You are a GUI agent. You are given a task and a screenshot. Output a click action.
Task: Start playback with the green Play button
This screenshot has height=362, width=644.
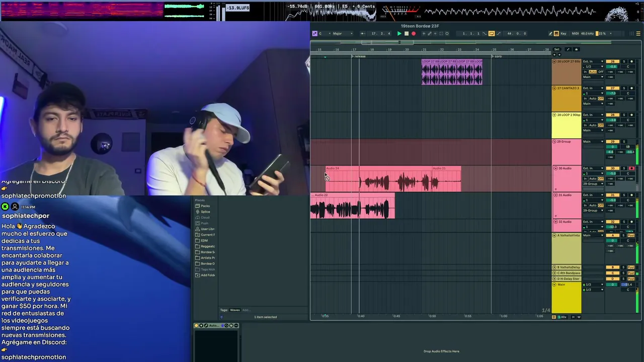coord(399,34)
